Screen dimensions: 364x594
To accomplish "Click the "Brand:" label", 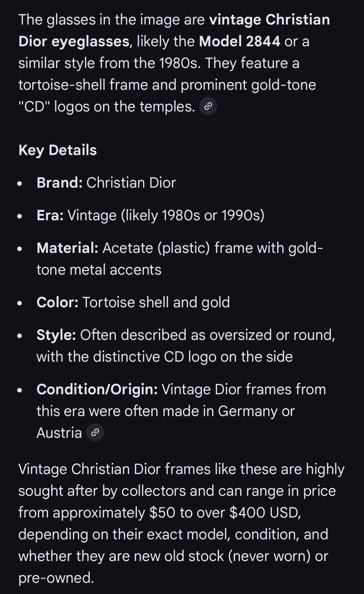I will [x=59, y=183].
